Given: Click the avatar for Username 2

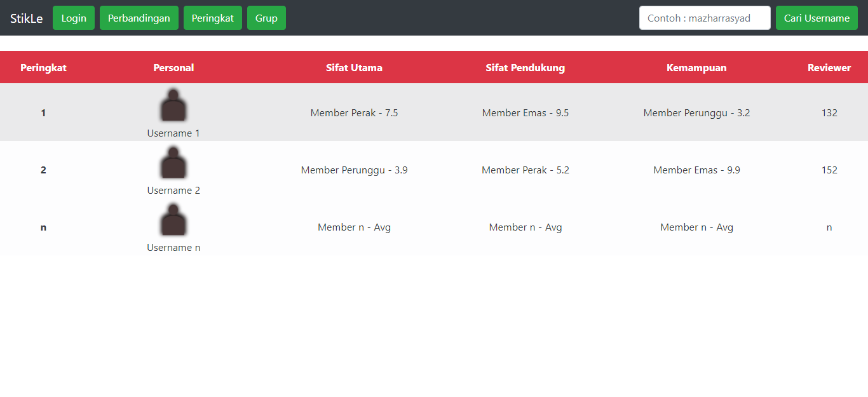Looking at the screenshot, I should (x=173, y=162).
